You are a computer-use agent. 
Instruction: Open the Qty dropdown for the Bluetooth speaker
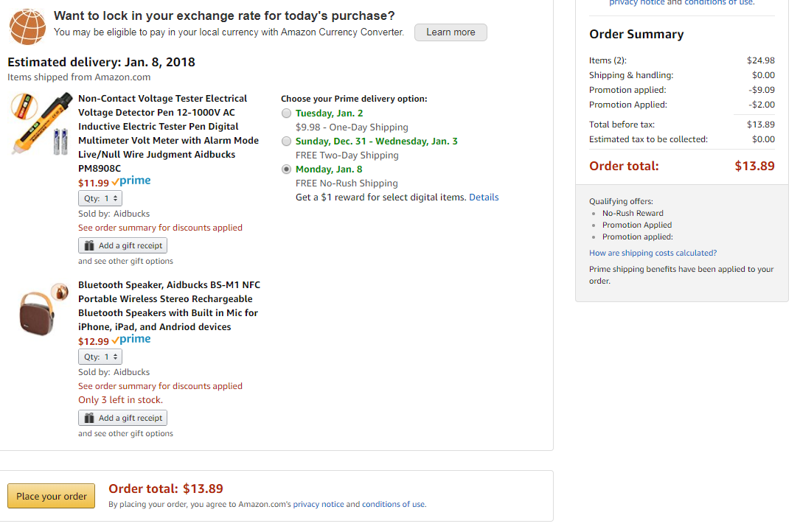(x=100, y=357)
